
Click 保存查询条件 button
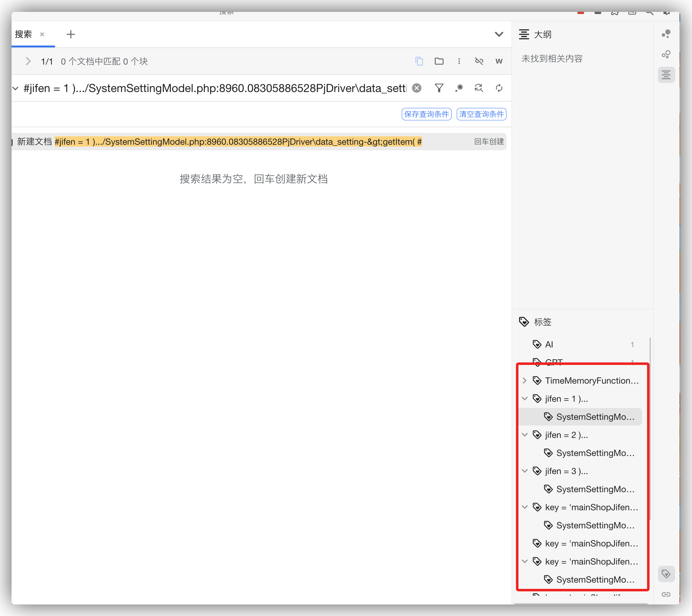pyautogui.click(x=426, y=114)
